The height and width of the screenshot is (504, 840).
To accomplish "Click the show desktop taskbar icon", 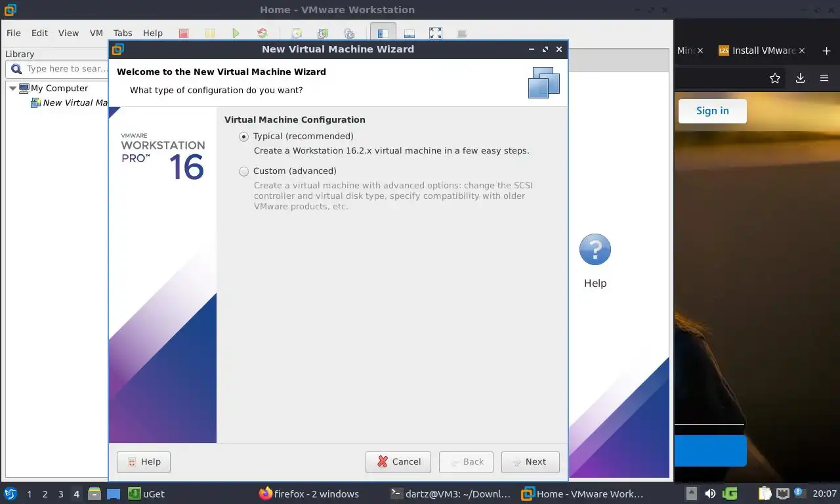I will (x=114, y=493).
